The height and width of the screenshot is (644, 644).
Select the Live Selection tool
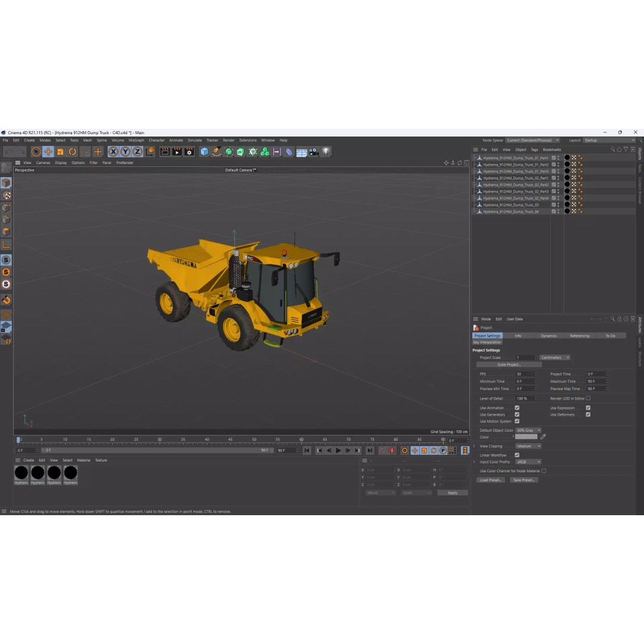pos(36,152)
